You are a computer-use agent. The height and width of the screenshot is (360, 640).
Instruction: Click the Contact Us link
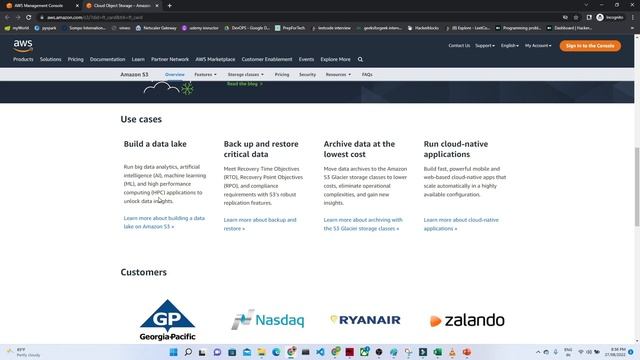coord(459,46)
